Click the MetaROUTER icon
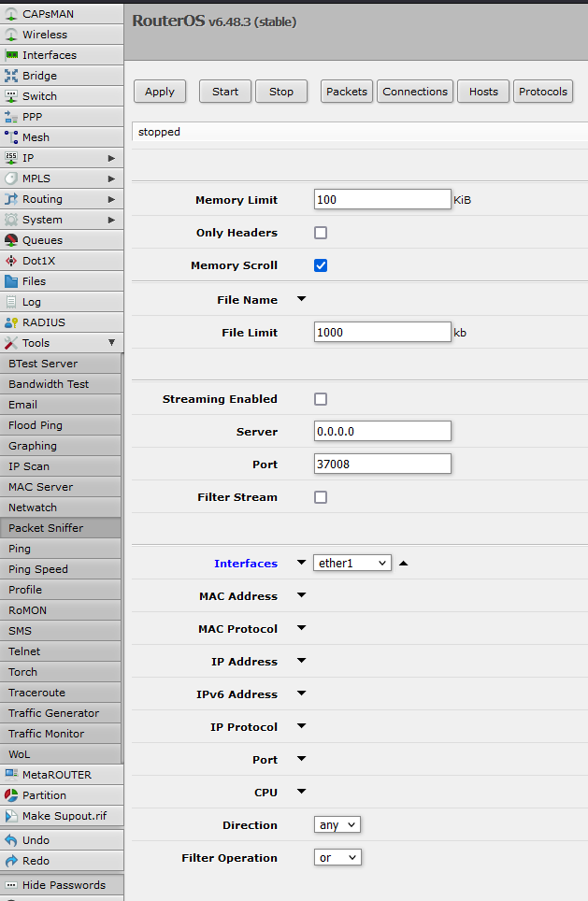The width and height of the screenshot is (588, 901). (11, 775)
